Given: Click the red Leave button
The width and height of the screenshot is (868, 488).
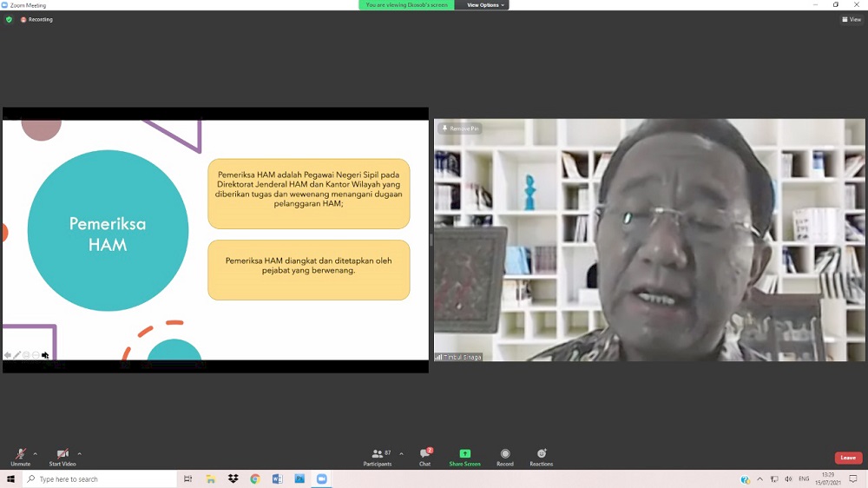Looking at the screenshot, I should [x=848, y=458].
